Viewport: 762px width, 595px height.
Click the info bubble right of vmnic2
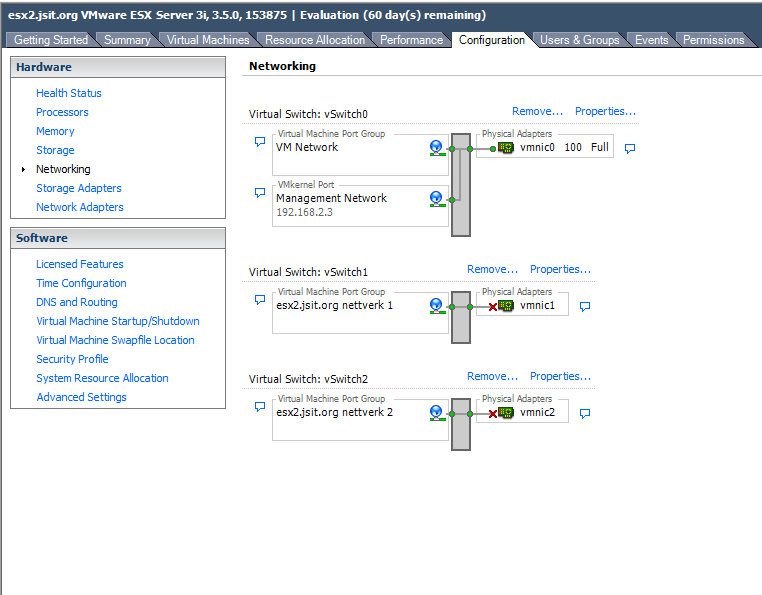pyautogui.click(x=585, y=413)
